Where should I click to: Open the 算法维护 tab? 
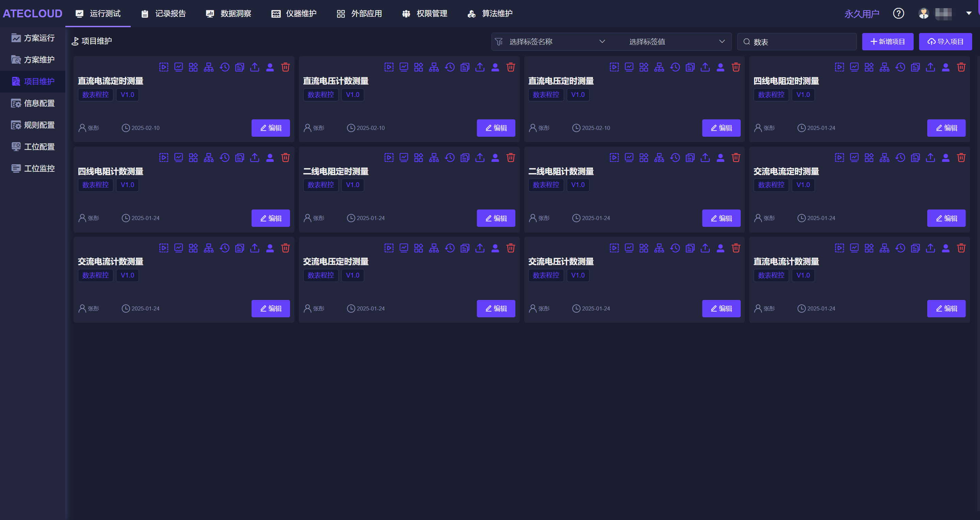491,14
